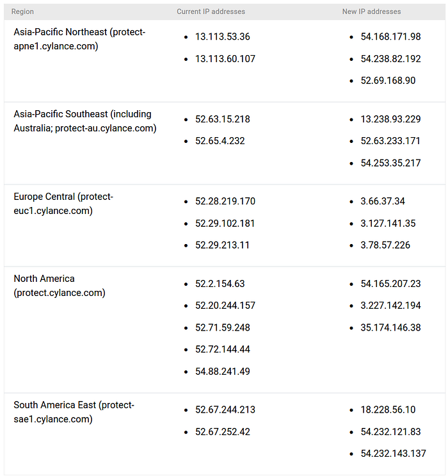Click the IP address 54.88.241.49
Screen dimensions: 448x476
(223, 372)
